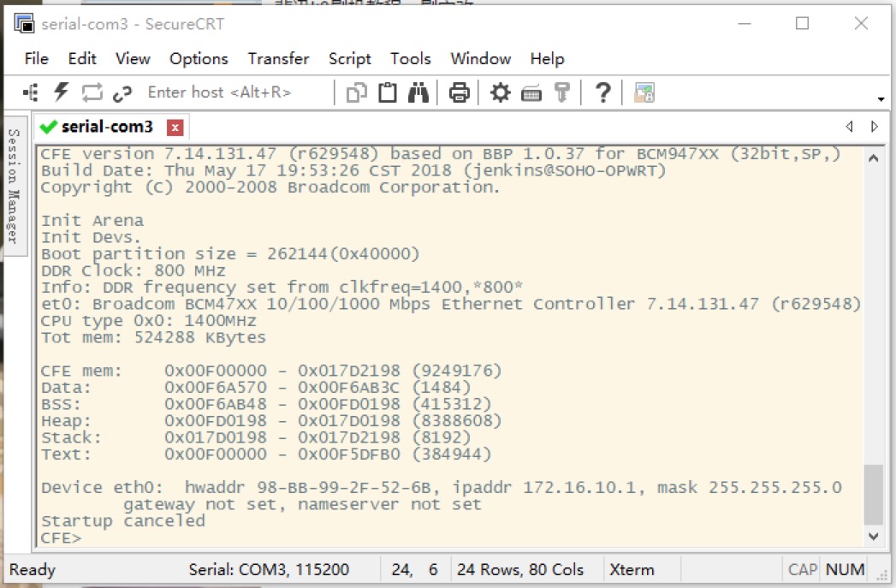Open the Transfer menu
The width and height of the screenshot is (896, 588).
[278, 59]
